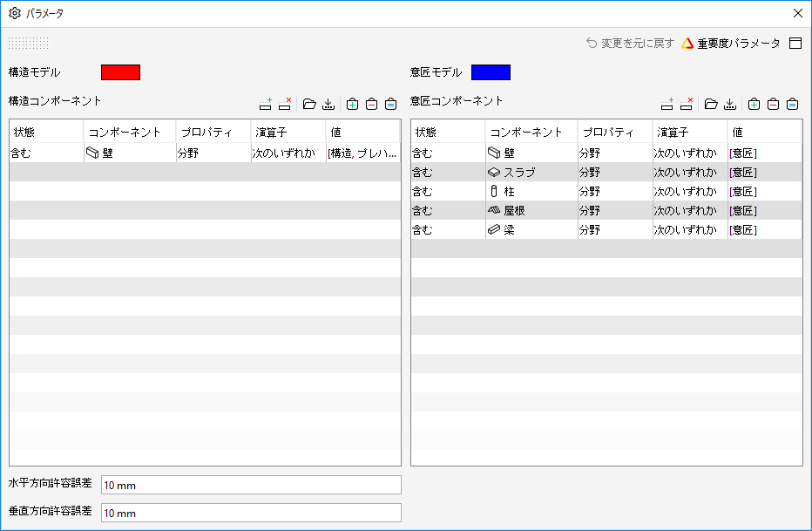
Task: Open saved filter for 意匠コンポーネント
Action: (x=711, y=104)
